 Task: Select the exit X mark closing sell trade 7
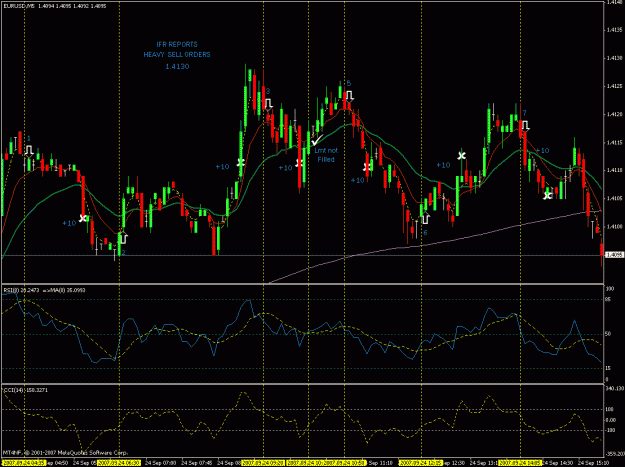[548, 195]
